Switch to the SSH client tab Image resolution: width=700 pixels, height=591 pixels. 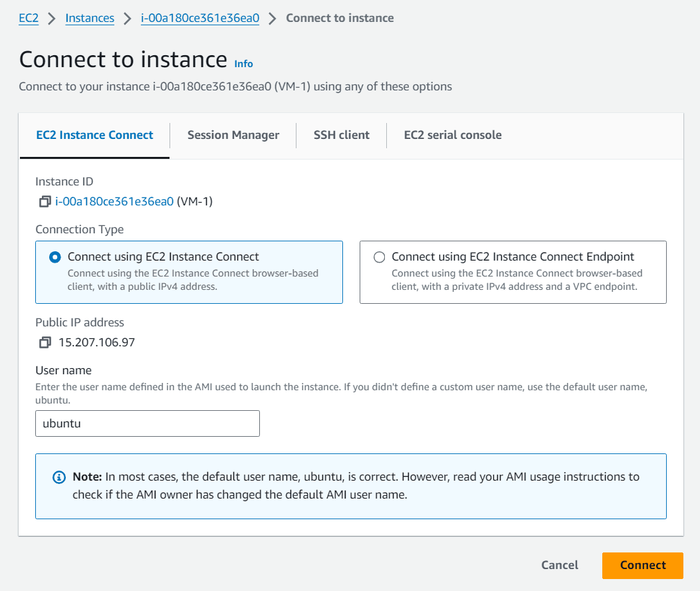[341, 135]
